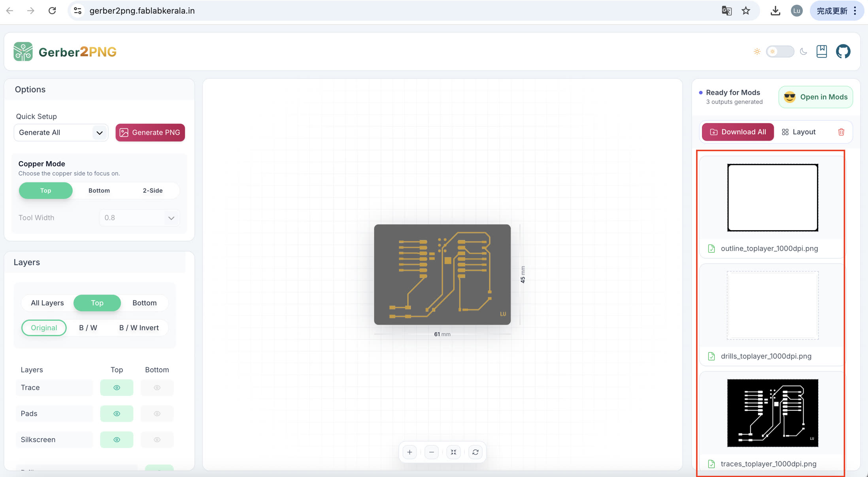868x477 pixels.
Task: Reset the canvas view rotation icon
Action: coord(476,452)
